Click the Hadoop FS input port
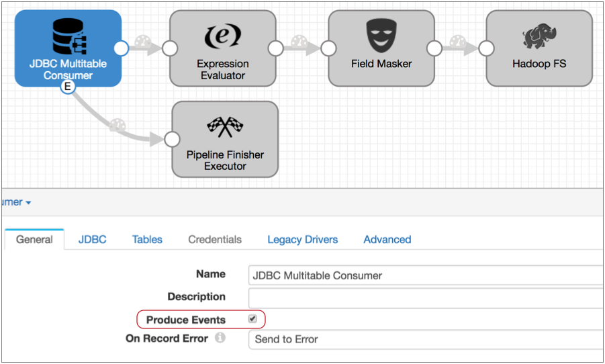This screenshot has height=364, width=605. (487, 48)
